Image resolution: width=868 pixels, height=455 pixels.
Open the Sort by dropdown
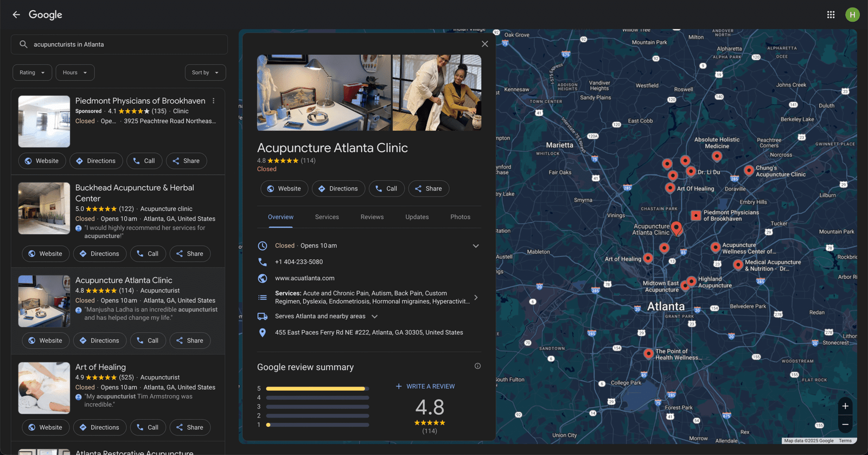[x=205, y=73]
